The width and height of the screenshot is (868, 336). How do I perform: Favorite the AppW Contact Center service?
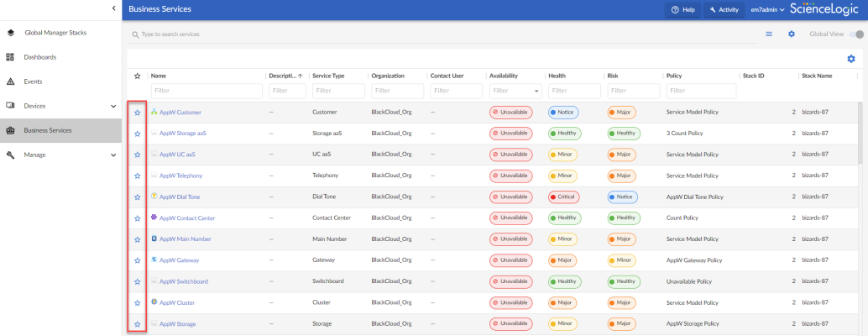pos(138,218)
